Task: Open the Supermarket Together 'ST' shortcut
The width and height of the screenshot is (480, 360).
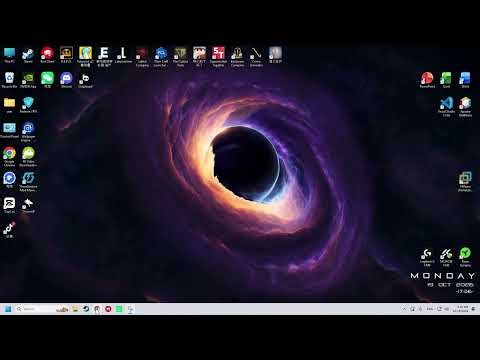Action: [x=218, y=56]
